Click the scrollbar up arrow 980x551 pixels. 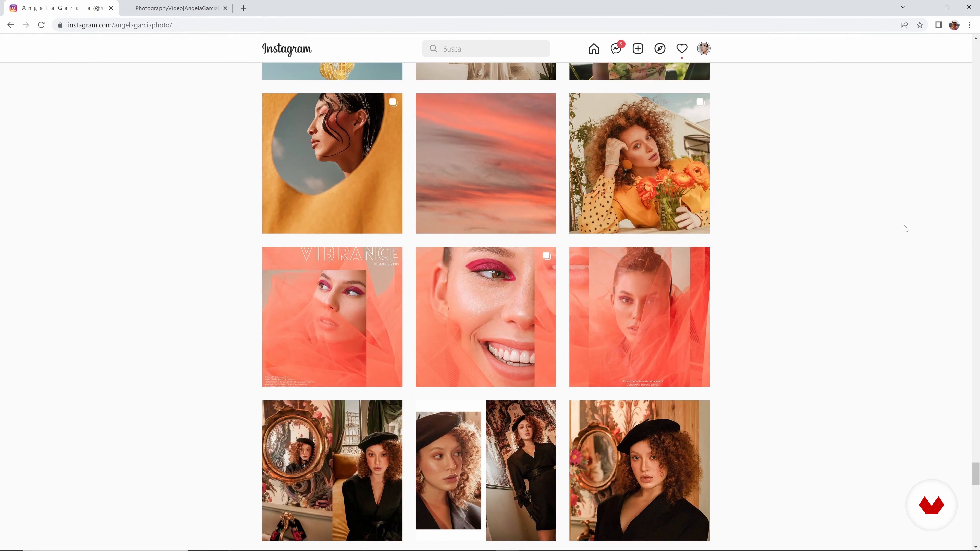click(976, 38)
